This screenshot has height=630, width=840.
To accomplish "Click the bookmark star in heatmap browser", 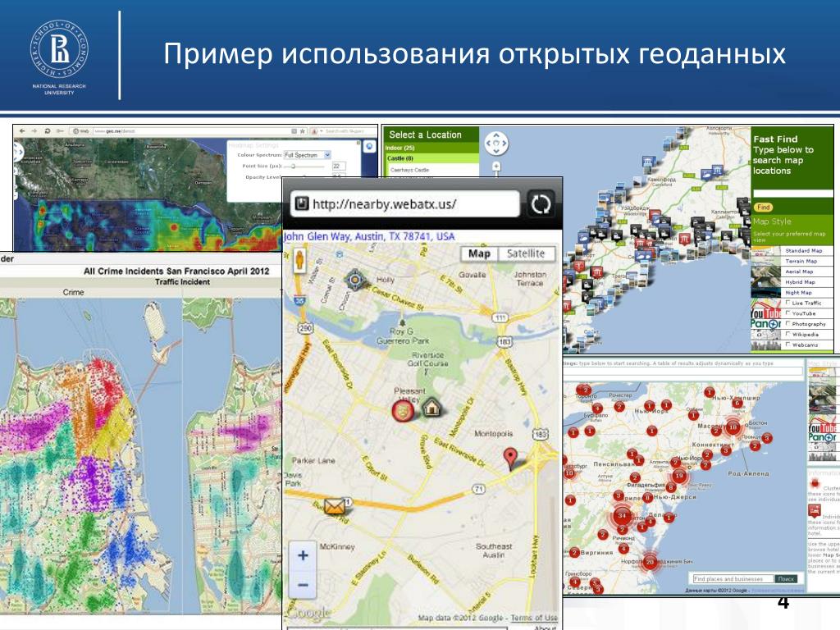I will [x=303, y=130].
